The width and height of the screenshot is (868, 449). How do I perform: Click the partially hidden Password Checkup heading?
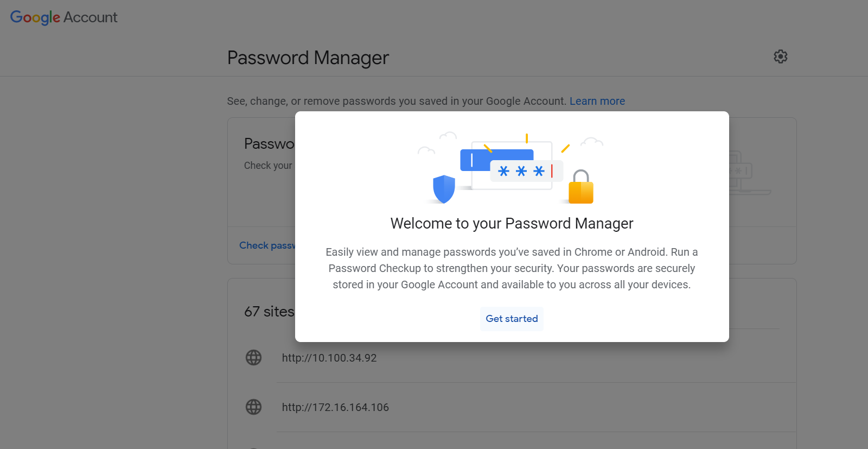tap(269, 144)
